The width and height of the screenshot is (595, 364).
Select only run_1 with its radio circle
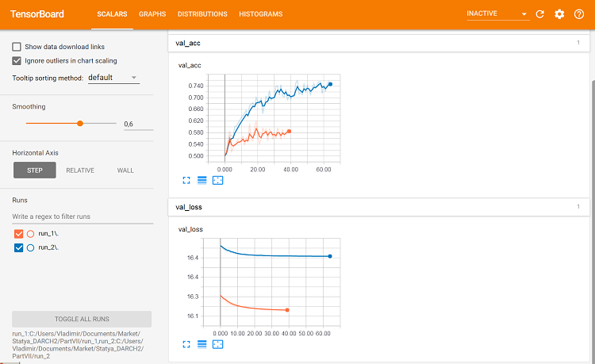coord(31,234)
